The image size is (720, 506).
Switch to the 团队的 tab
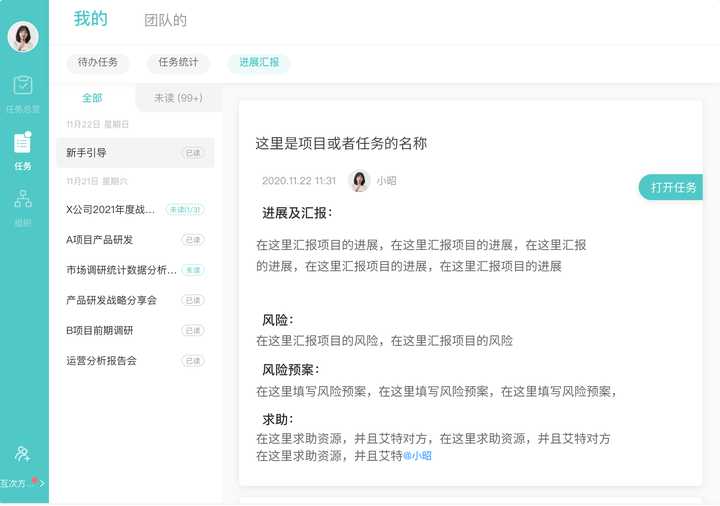165,20
